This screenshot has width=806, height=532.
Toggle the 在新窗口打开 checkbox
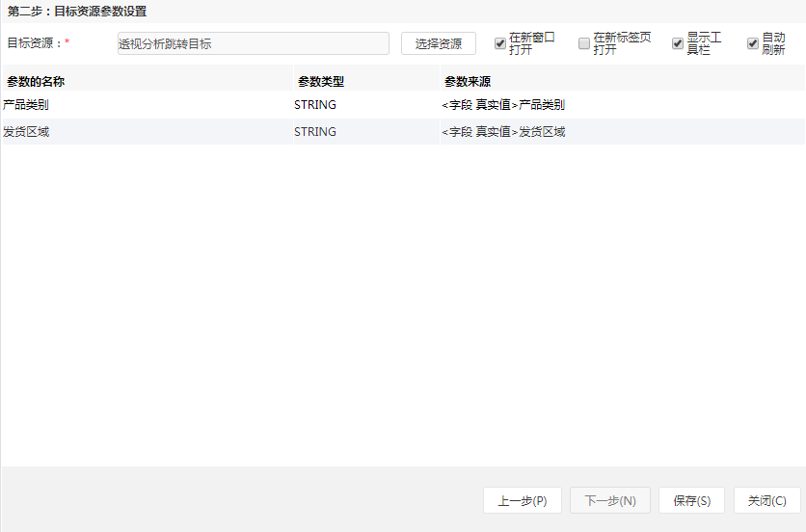(x=500, y=43)
